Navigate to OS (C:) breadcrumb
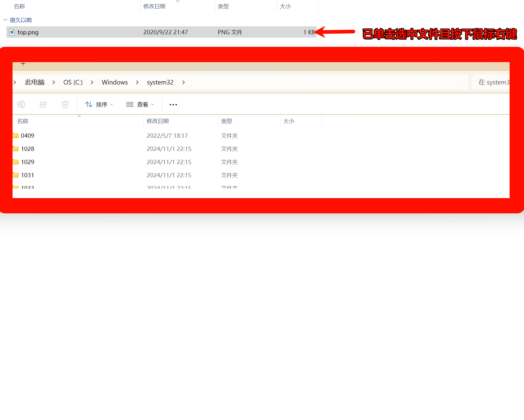524x420 pixels. (x=73, y=82)
